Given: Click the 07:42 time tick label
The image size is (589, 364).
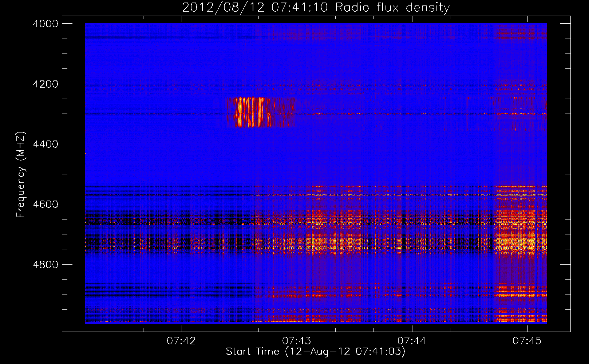Looking at the screenshot, I should pos(181,341).
